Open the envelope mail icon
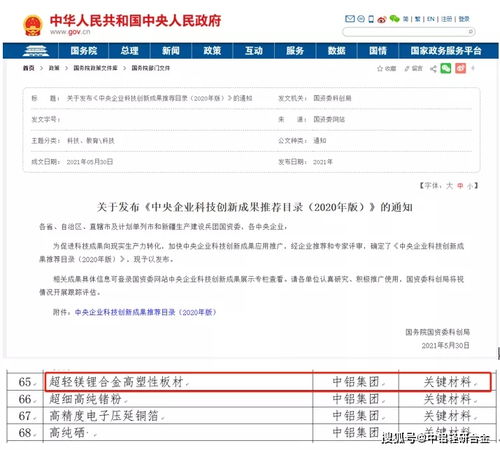This screenshot has height=450, width=500. point(350,19)
